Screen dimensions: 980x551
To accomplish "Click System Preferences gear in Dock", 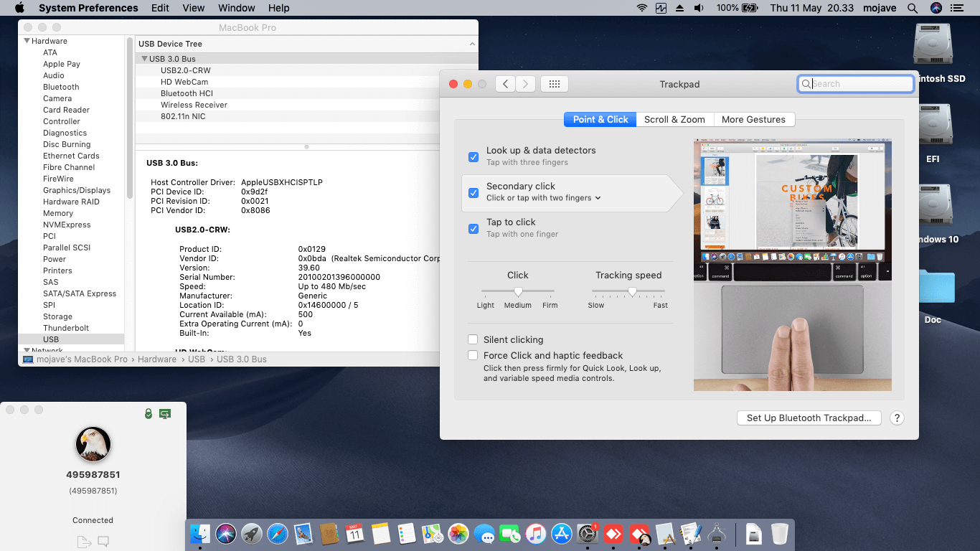I will [588, 534].
